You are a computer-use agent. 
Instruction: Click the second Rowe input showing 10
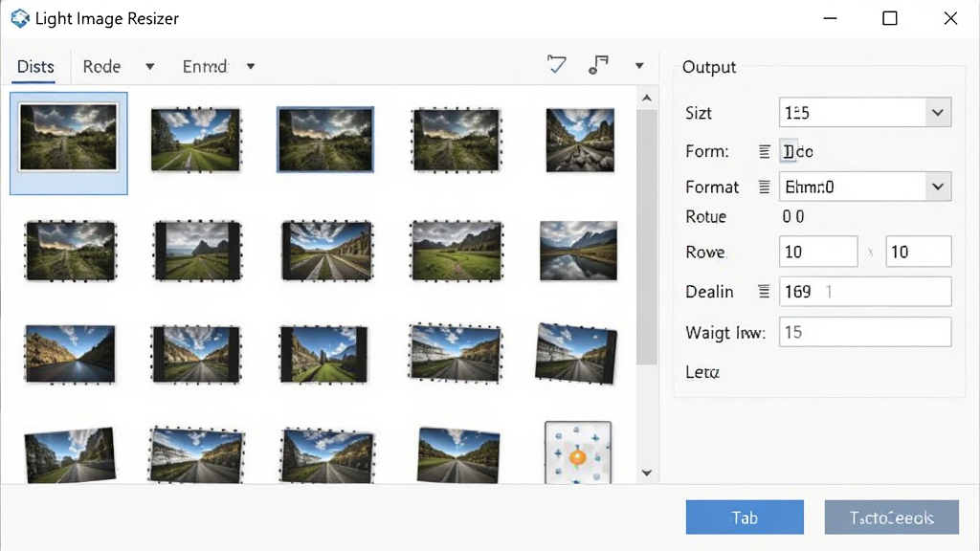(919, 252)
